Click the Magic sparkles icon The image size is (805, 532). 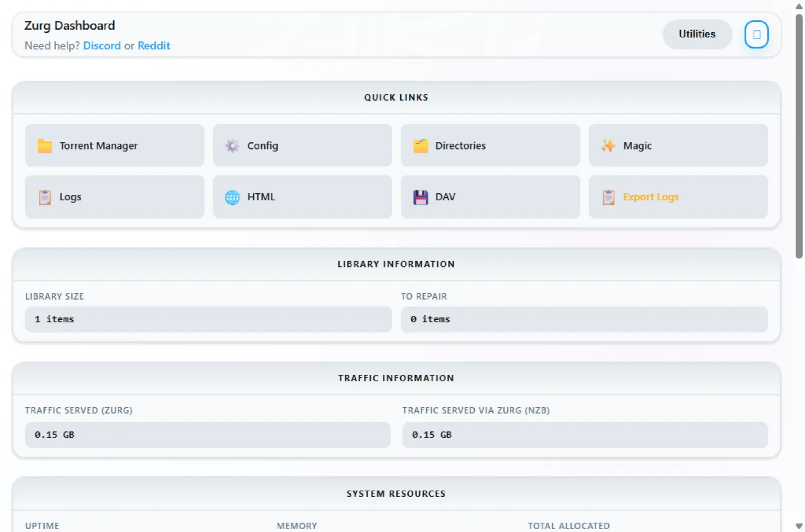(608, 146)
